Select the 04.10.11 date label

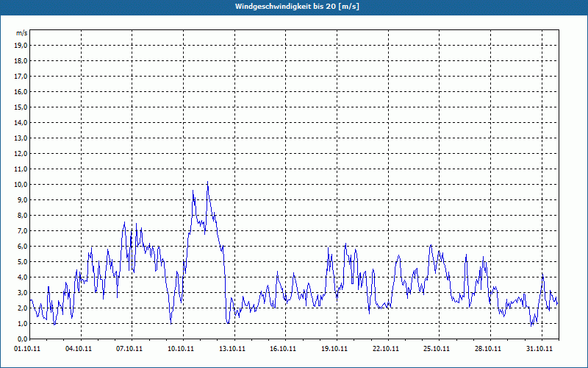coord(78,349)
